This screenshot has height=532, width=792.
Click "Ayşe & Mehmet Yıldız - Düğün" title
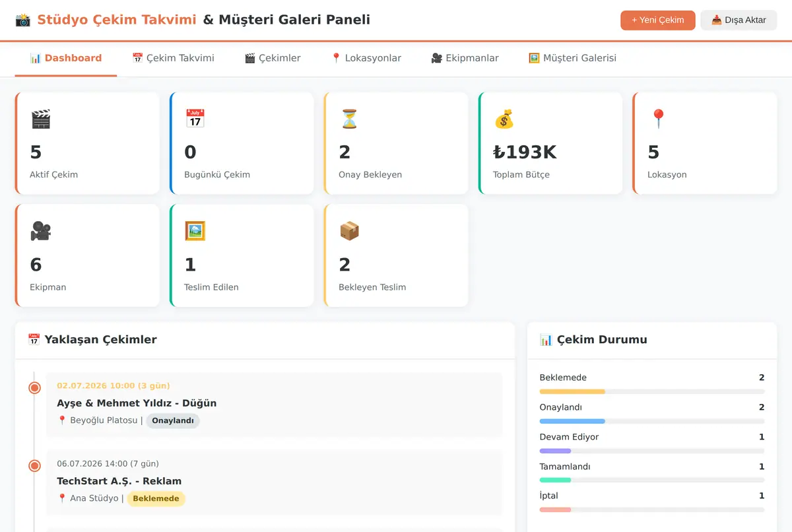(137, 403)
